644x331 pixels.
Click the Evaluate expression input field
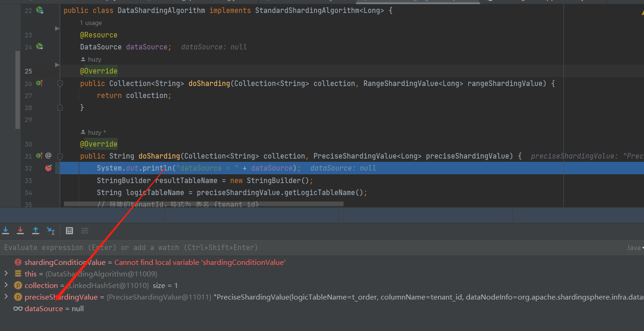point(185,247)
